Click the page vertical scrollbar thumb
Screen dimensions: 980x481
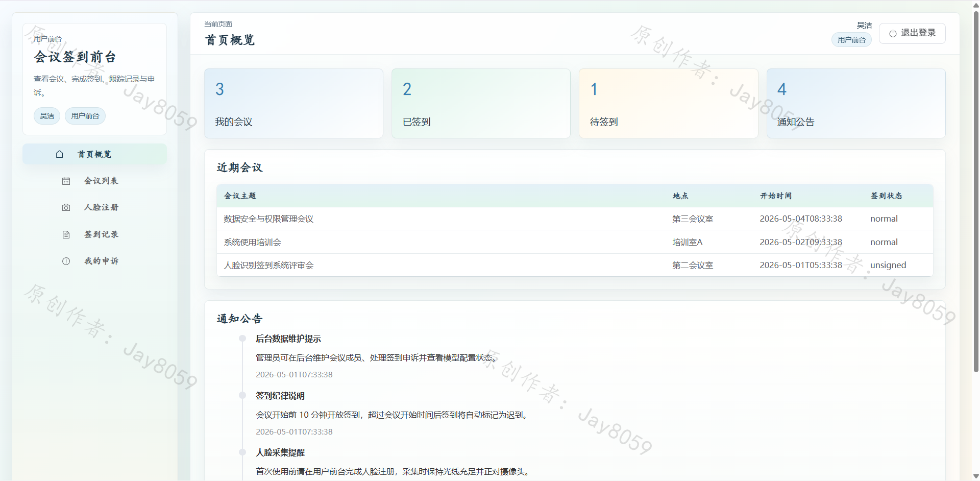coord(976,191)
